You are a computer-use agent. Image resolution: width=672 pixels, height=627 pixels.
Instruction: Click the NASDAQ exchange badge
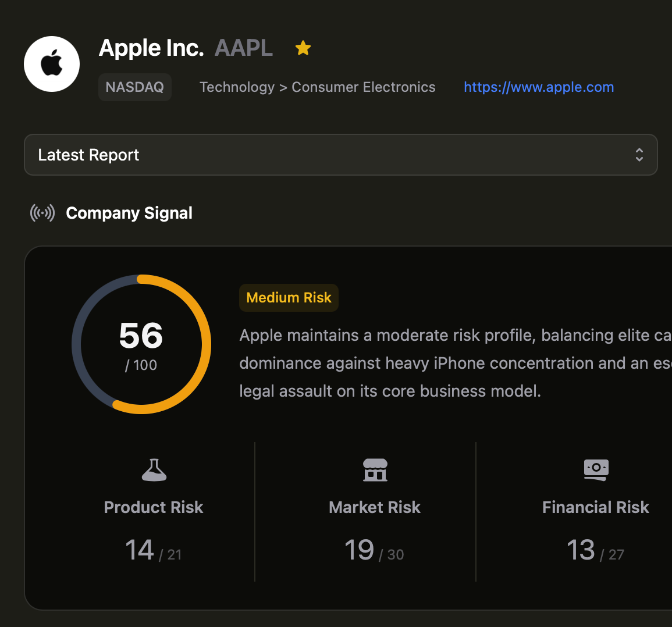point(135,87)
